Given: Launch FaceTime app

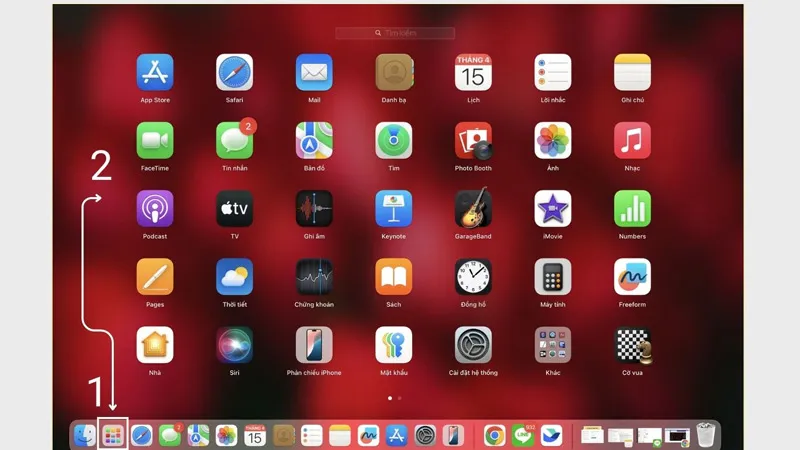Looking at the screenshot, I should [x=155, y=140].
